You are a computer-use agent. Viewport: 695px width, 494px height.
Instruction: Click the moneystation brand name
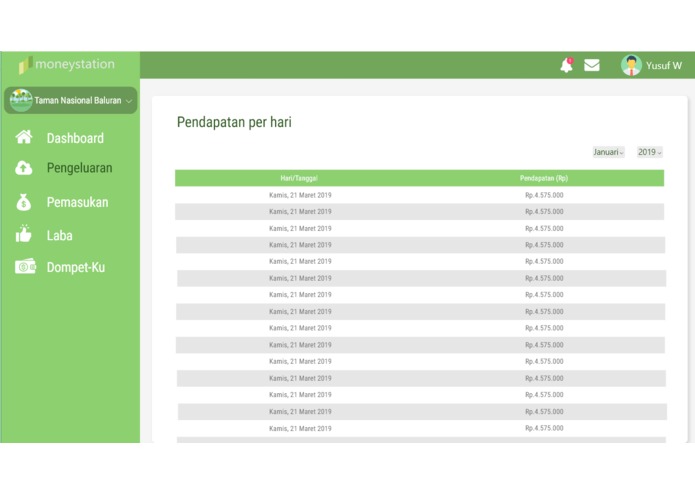75,64
